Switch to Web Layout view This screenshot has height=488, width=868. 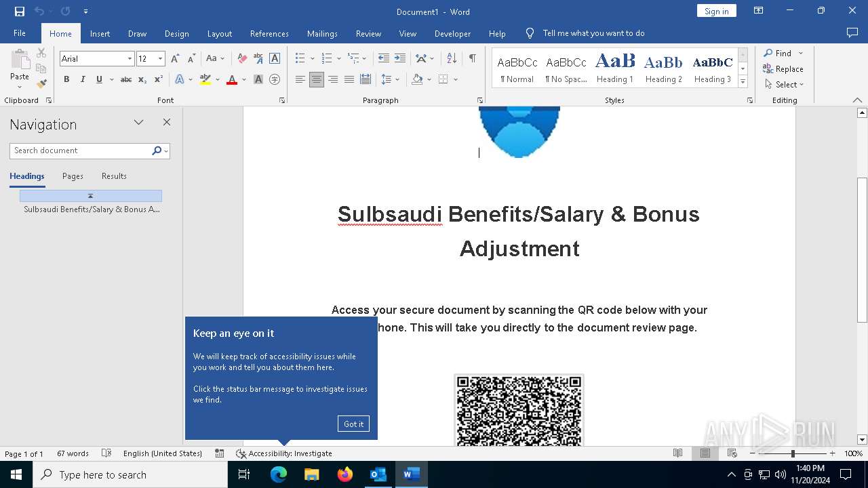pyautogui.click(x=732, y=453)
